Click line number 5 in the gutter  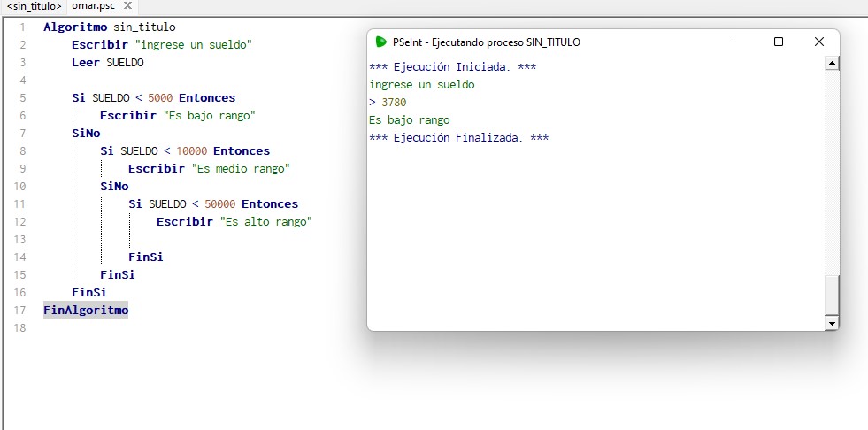(x=21, y=98)
